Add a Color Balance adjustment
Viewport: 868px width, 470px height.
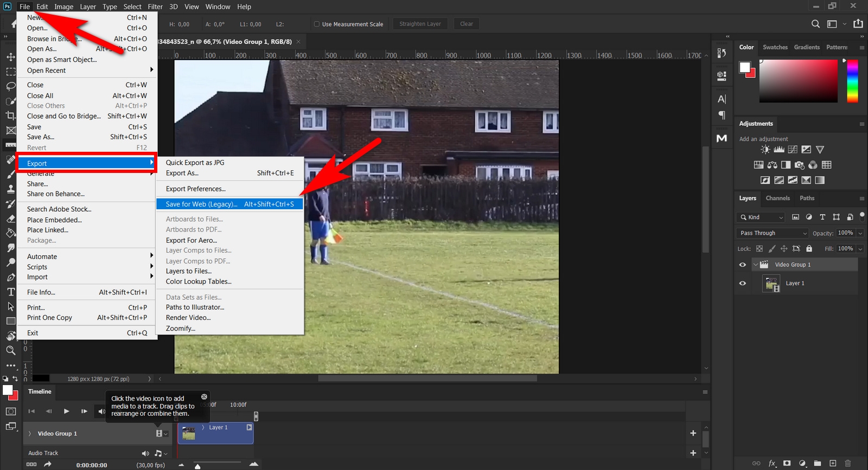(x=772, y=165)
